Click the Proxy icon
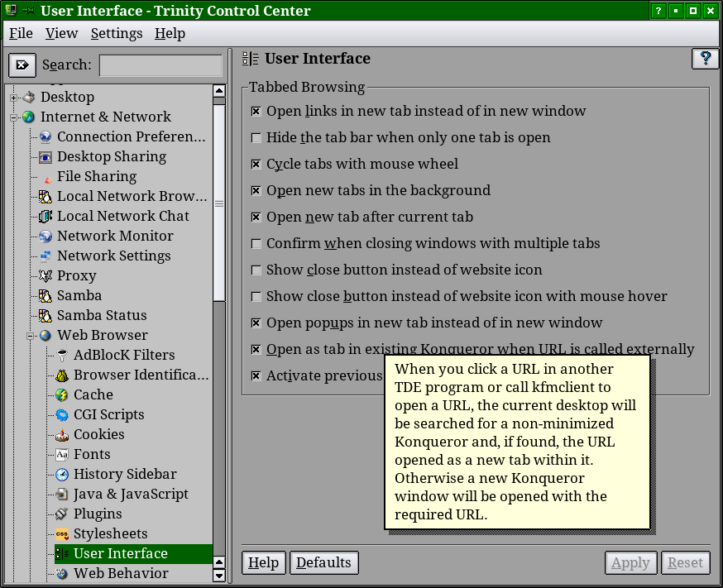This screenshot has height=588, width=723. pos(45,275)
